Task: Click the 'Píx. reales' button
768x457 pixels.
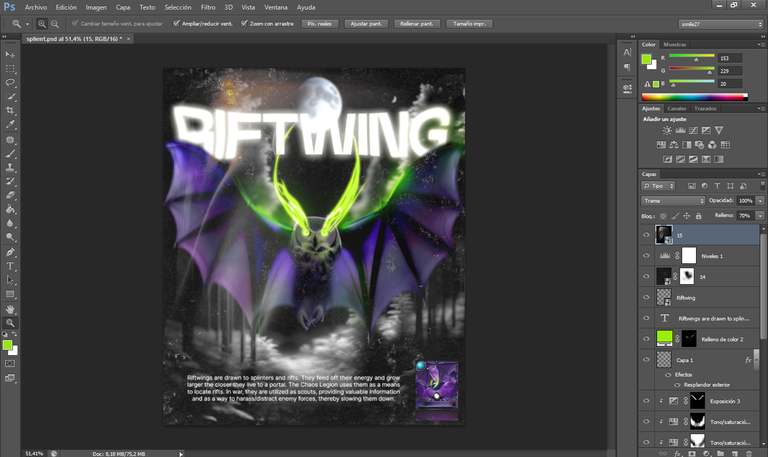Action: [x=319, y=24]
